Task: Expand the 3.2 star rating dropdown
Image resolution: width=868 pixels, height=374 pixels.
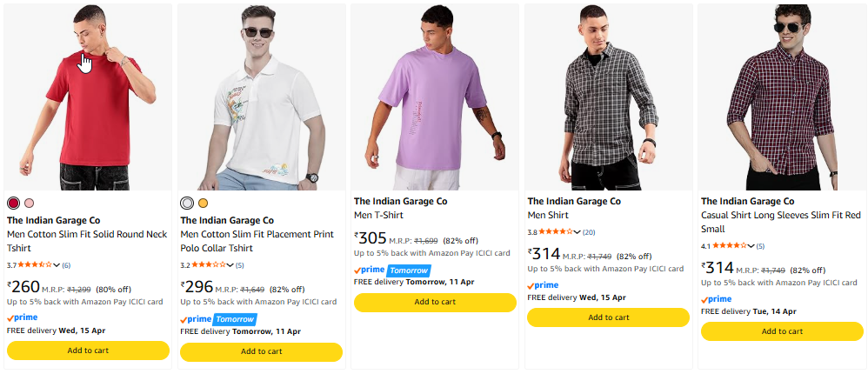Action: tap(230, 265)
